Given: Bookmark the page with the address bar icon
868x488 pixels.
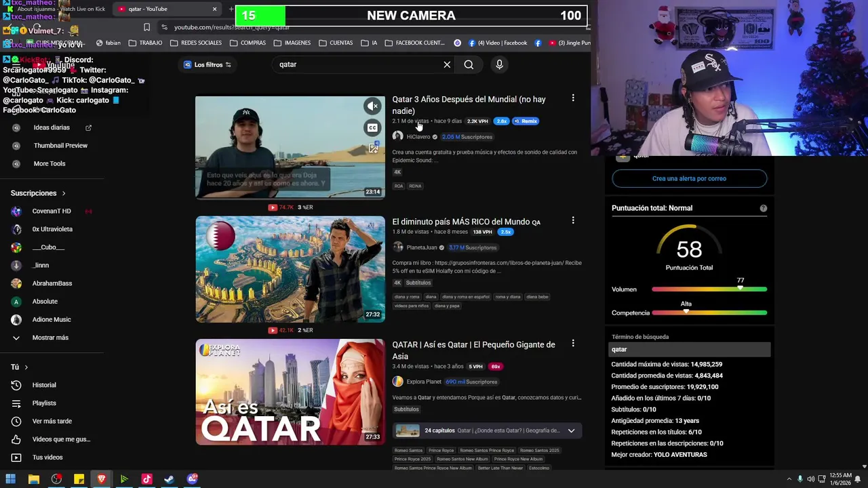Looking at the screenshot, I should coord(146,27).
